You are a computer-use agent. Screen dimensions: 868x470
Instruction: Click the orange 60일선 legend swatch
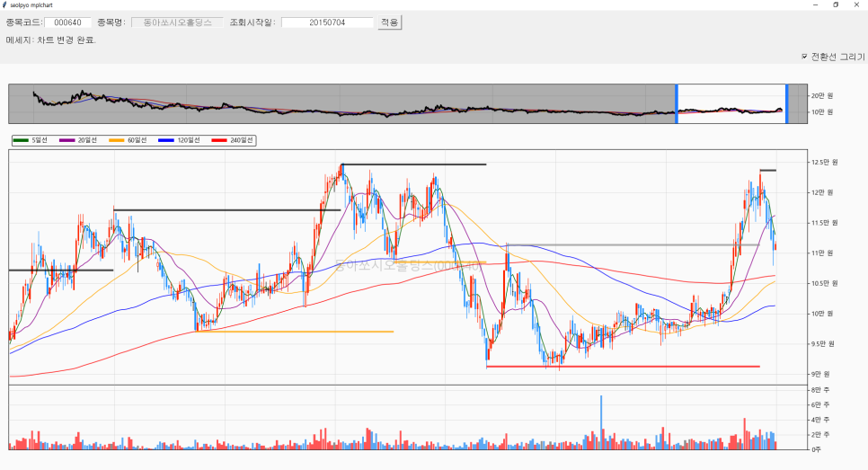[117, 140]
